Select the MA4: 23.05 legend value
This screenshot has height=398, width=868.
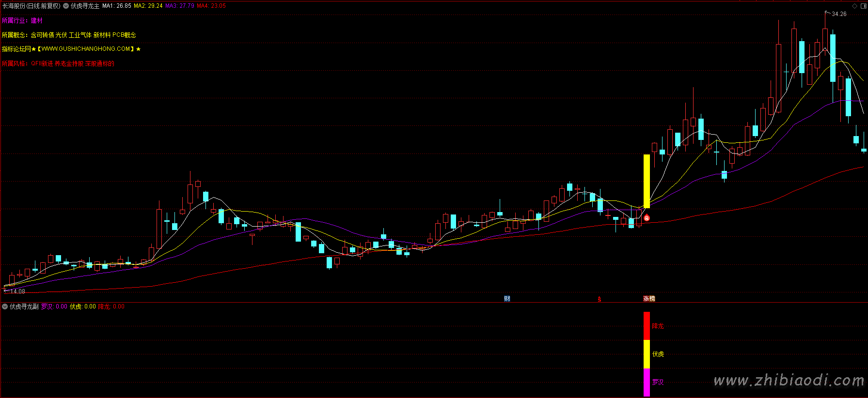tap(211, 6)
